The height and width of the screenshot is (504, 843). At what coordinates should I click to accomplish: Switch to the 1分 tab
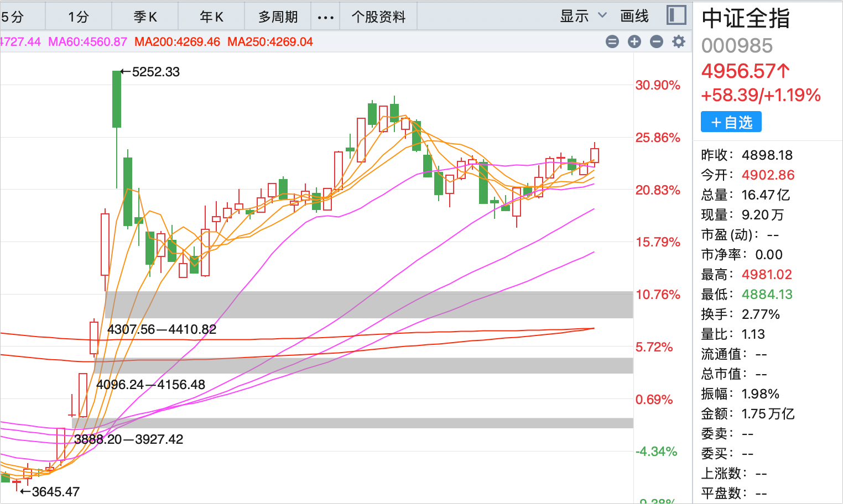click(79, 17)
